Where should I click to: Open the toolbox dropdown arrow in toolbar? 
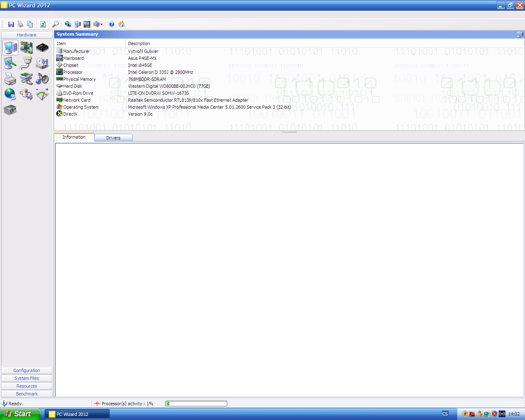pos(101,25)
